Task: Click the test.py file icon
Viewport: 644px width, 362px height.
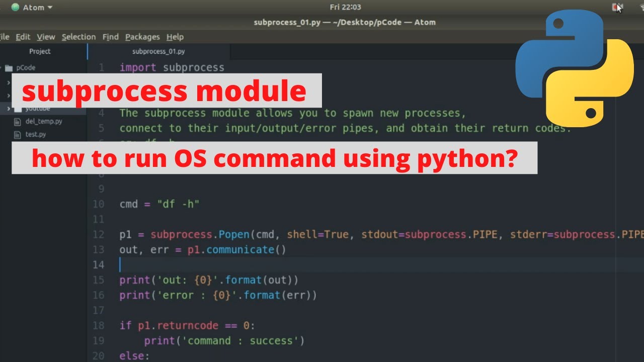Action: click(x=18, y=134)
